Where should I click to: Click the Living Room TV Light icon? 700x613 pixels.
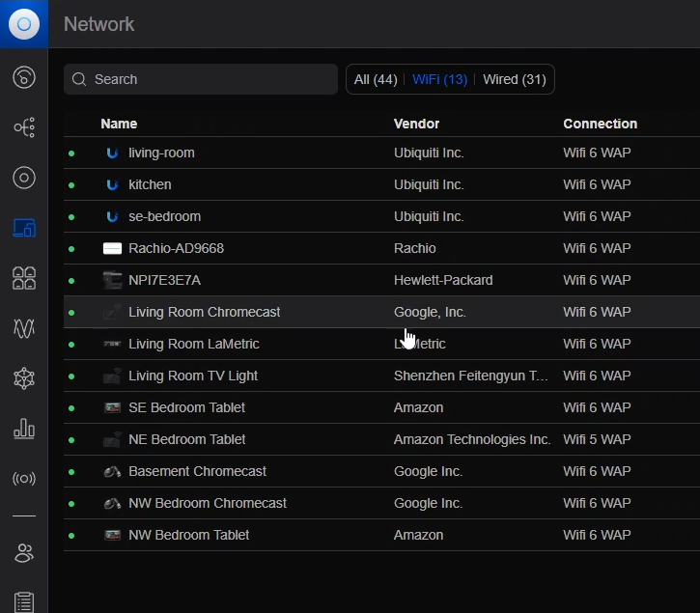tap(112, 376)
